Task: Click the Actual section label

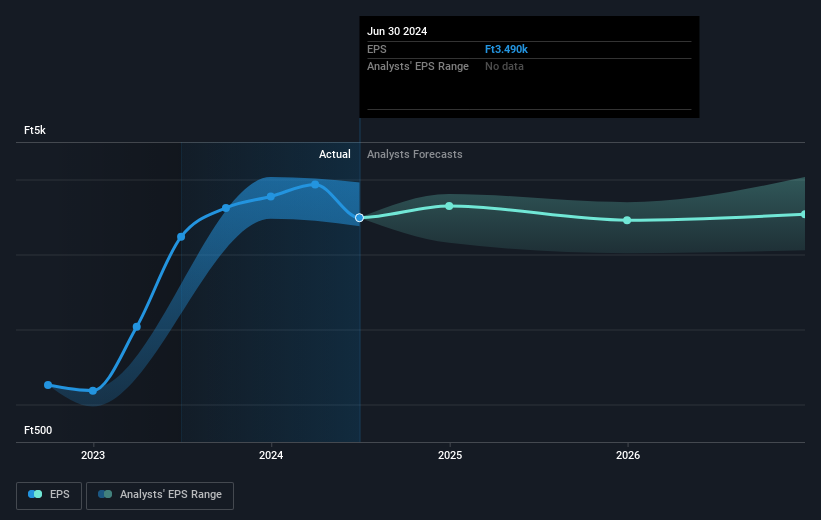Action: coord(335,154)
